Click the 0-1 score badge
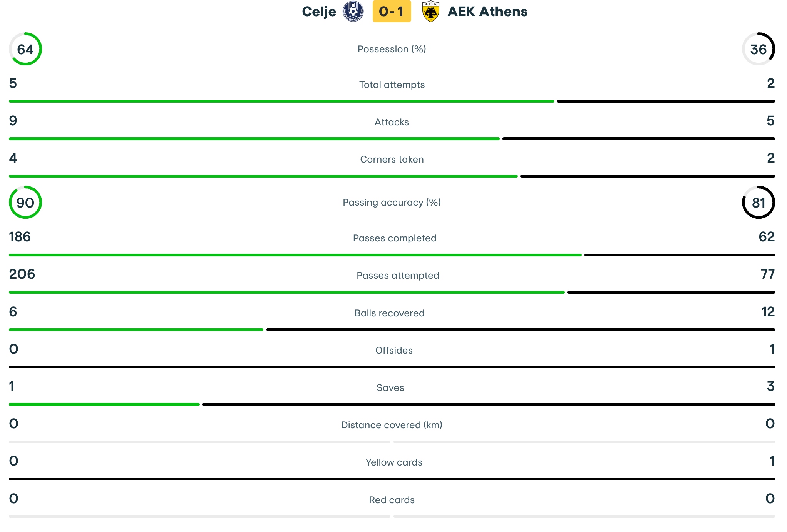This screenshot has width=787, height=532. 392,12
